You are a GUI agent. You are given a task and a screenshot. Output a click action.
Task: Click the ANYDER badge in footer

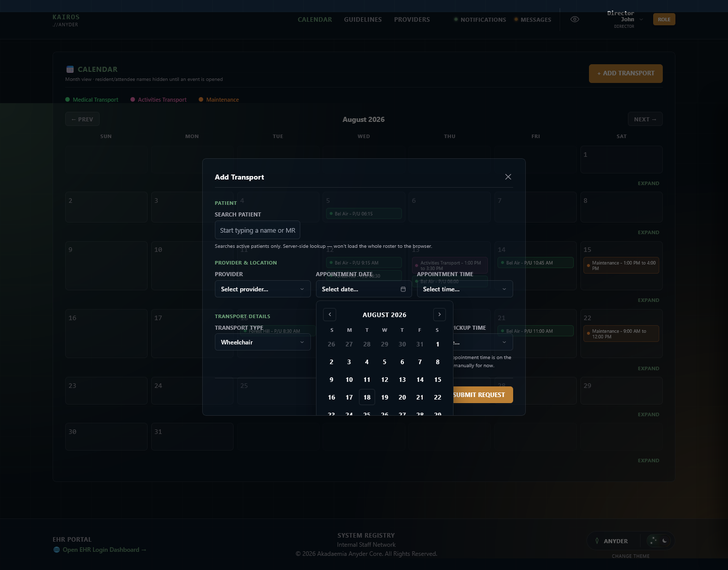coord(612,541)
